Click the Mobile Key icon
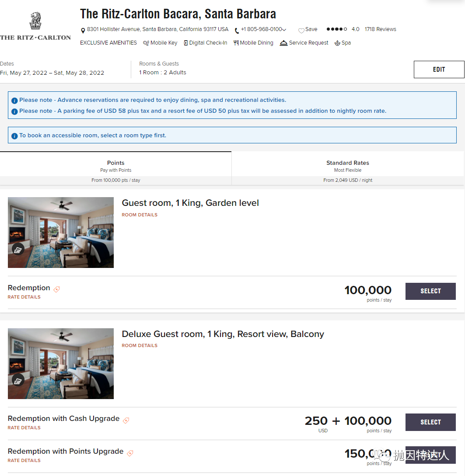465x476 pixels. tap(146, 43)
